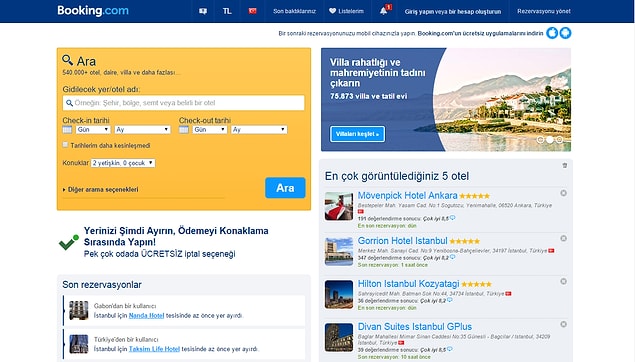The height and width of the screenshot is (362, 635).
Task: Click Nanda Hotel reservation thumbnail
Action: 79,311
